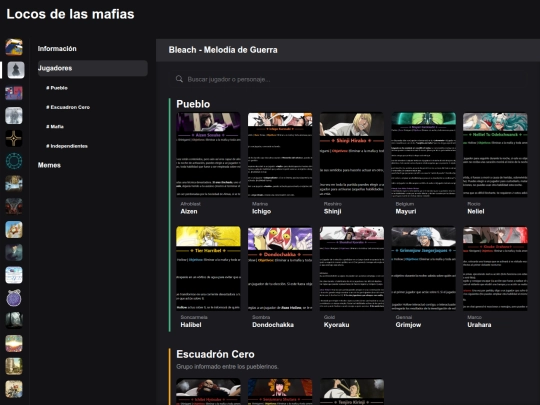Click the Pueblo section heading
Viewport: 540px width, 405px height.
(x=193, y=104)
